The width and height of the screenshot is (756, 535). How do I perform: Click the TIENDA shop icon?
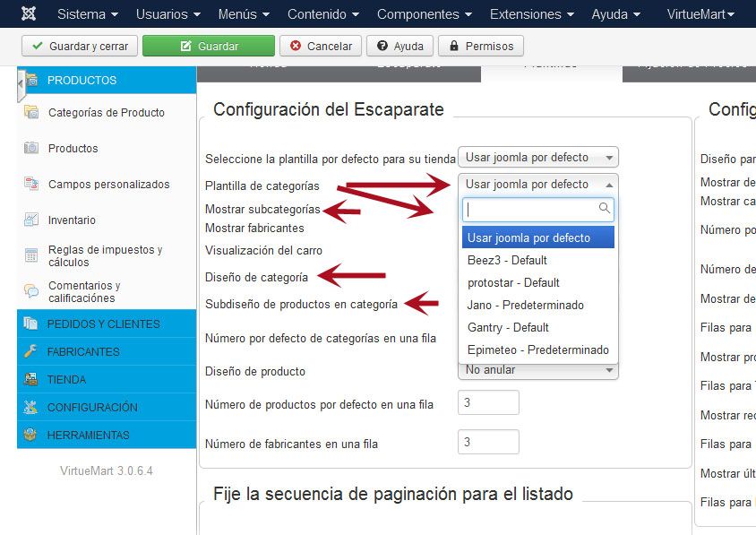coord(30,379)
